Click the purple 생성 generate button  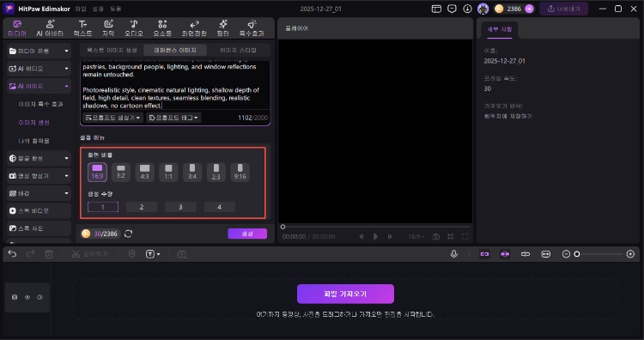click(247, 234)
